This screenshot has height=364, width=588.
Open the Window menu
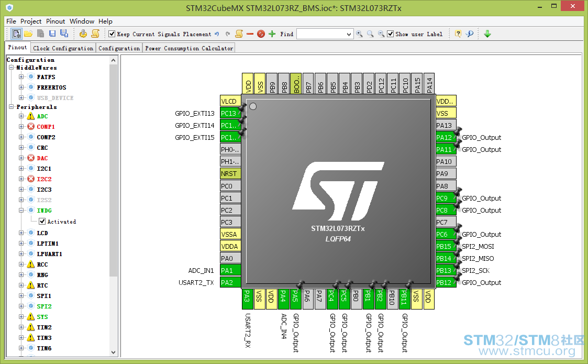82,21
